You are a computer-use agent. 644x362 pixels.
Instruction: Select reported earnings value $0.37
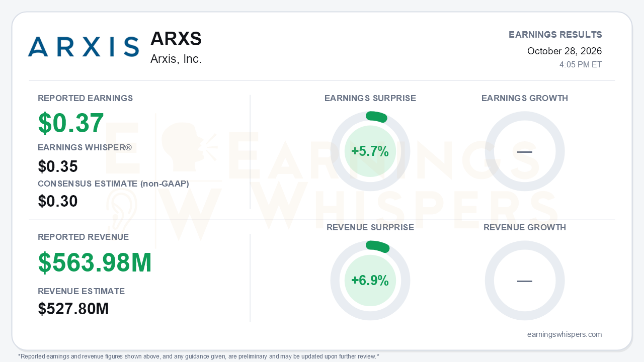(71, 123)
